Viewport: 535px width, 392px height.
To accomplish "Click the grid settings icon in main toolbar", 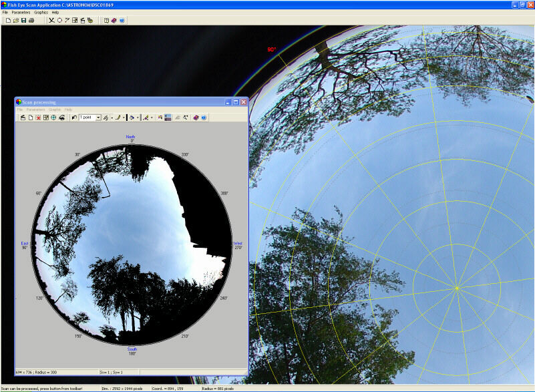I will (75, 21).
